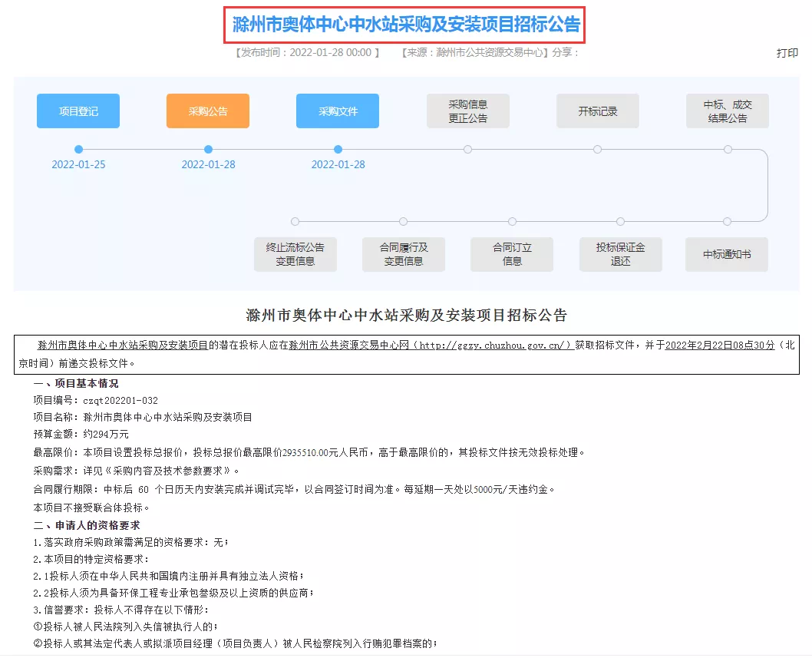
Task: Select the 合同订立信息 step
Action: 512,254
